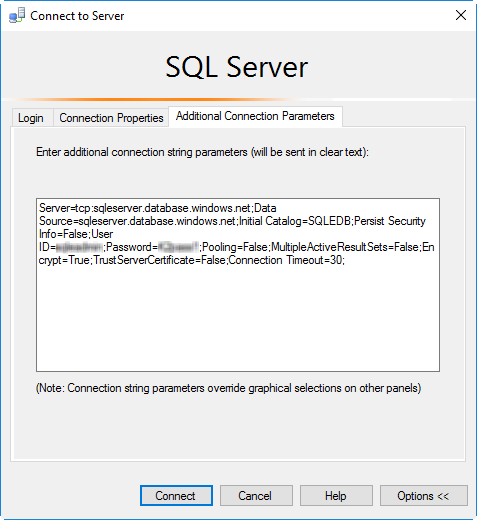
Task: Collapse the dialog with Options <<
Action: pos(424,496)
